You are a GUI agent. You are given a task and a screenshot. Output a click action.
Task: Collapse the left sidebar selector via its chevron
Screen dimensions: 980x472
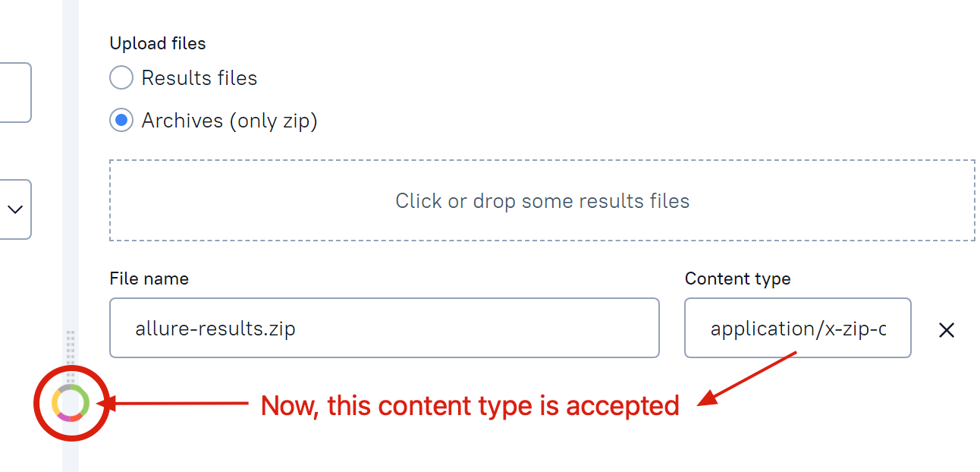17,209
